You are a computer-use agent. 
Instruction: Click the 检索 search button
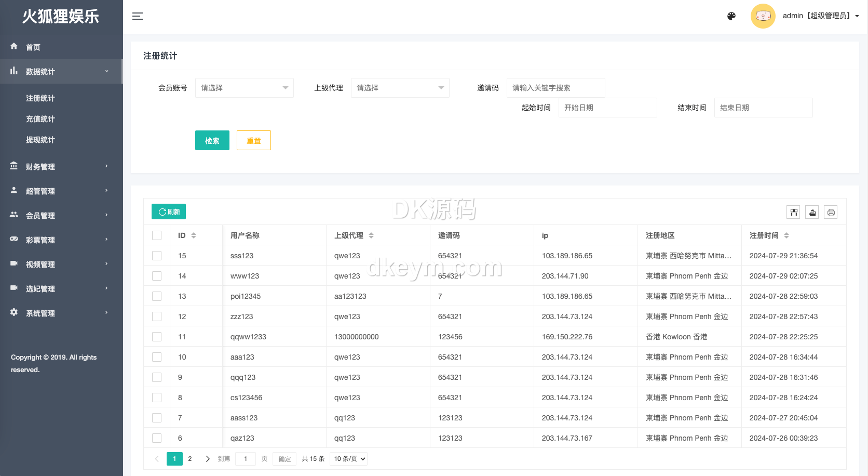coord(212,140)
